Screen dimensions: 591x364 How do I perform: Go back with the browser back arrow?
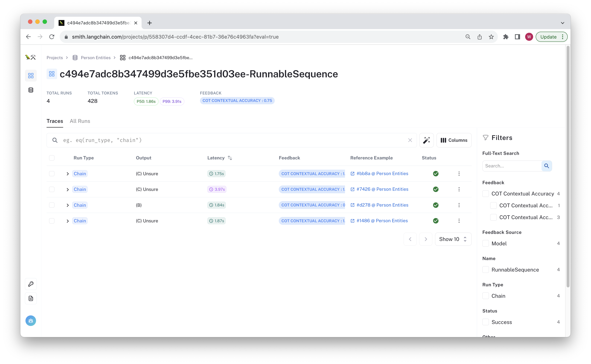coord(28,37)
